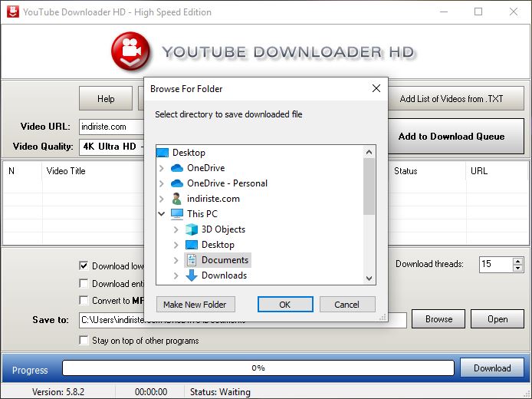Collapse the This PC node
The image size is (532, 399).
(162, 213)
